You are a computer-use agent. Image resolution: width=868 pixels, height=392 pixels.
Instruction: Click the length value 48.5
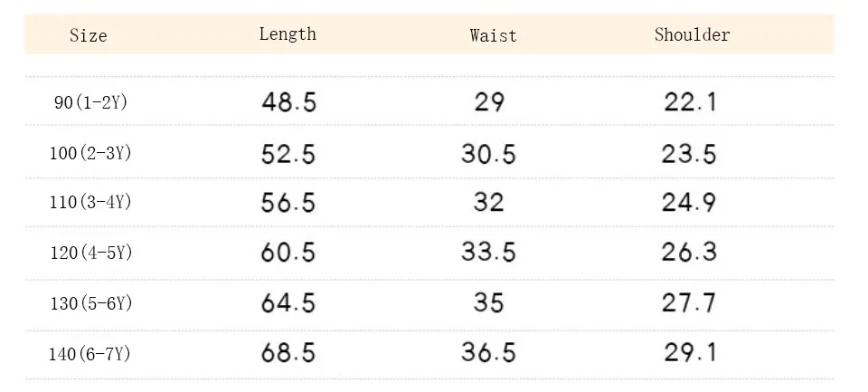click(x=288, y=102)
